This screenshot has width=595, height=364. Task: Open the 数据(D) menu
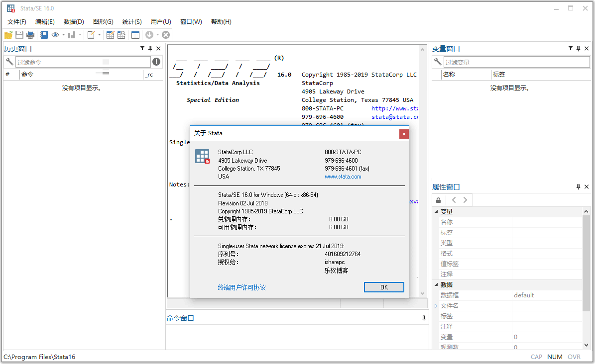(74, 21)
